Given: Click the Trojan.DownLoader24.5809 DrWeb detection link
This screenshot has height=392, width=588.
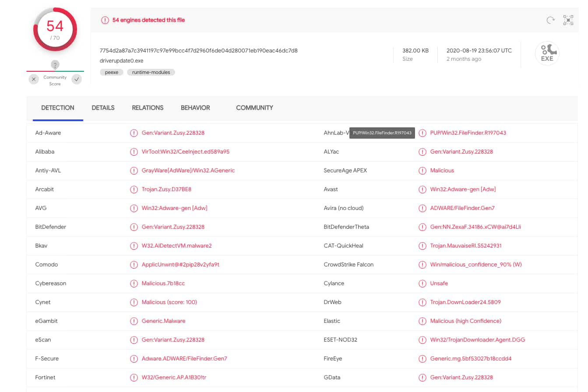Looking at the screenshot, I should [465, 302].
